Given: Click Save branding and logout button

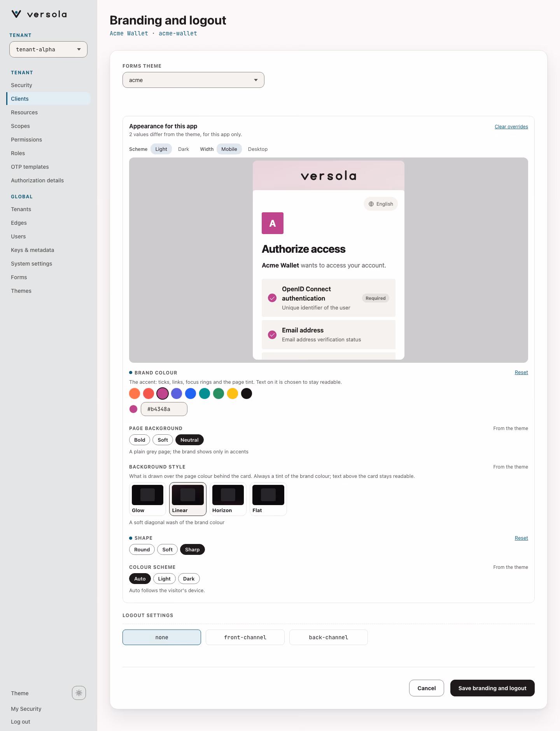Looking at the screenshot, I should click(492, 688).
